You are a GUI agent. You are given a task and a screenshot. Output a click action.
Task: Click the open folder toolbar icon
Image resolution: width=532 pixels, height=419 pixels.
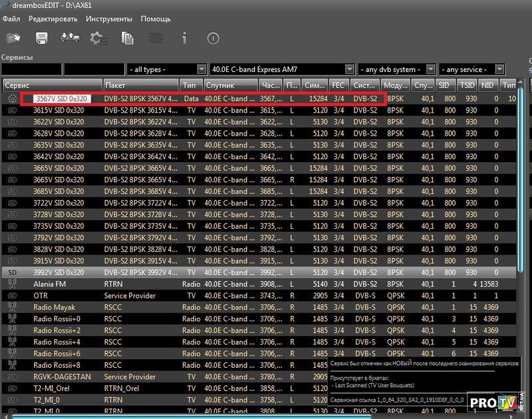[13, 39]
